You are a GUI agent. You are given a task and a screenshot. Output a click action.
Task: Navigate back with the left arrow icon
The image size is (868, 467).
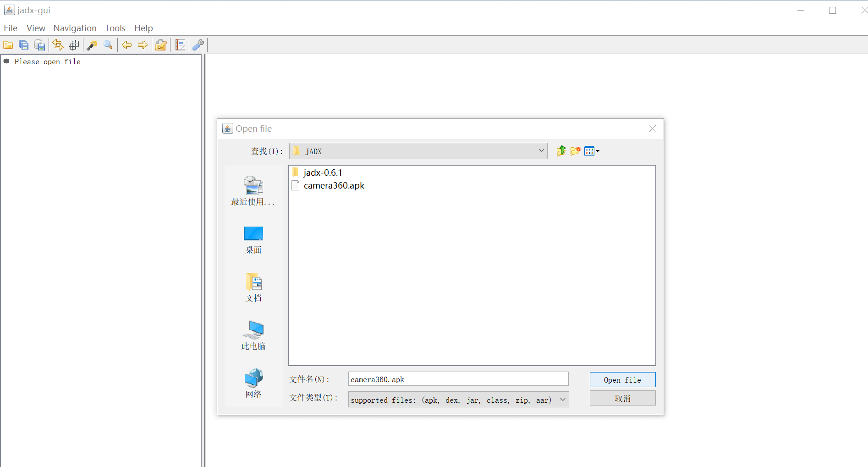click(x=127, y=45)
